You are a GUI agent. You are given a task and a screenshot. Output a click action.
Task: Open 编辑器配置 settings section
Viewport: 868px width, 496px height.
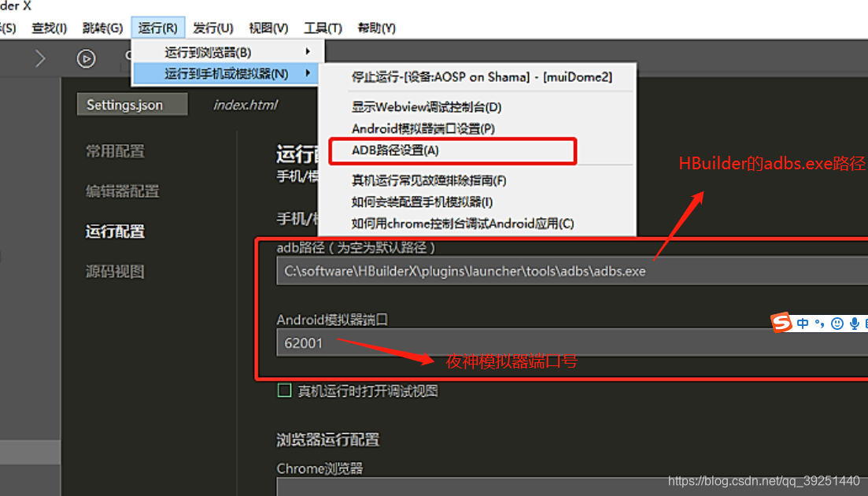(122, 191)
